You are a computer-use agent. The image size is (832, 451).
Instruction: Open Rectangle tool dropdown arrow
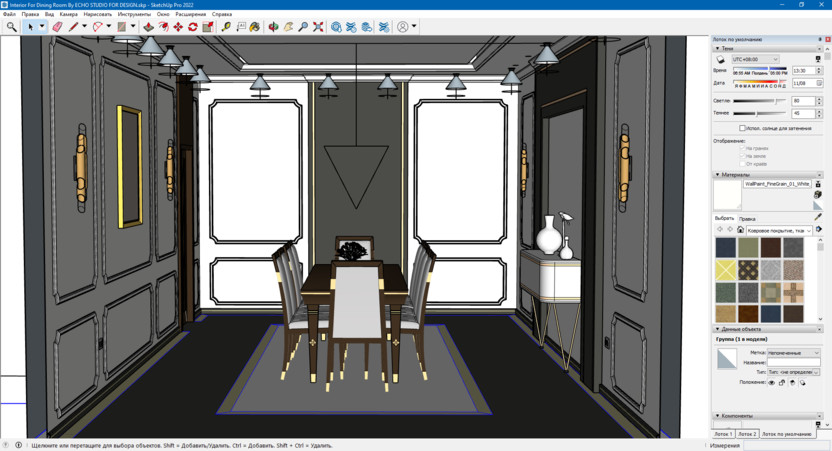coord(133,27)
